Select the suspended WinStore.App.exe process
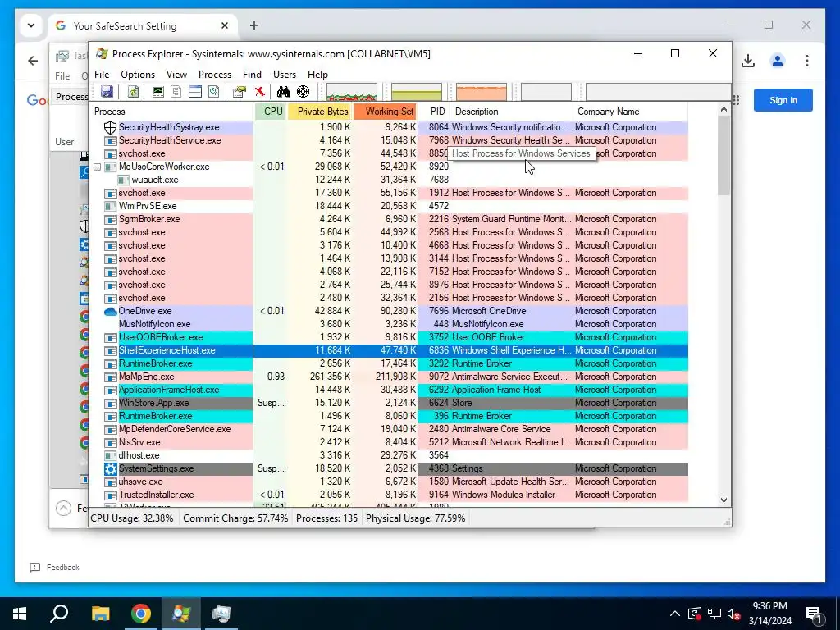This screenshot has height=630, width=840. (153, 403)
